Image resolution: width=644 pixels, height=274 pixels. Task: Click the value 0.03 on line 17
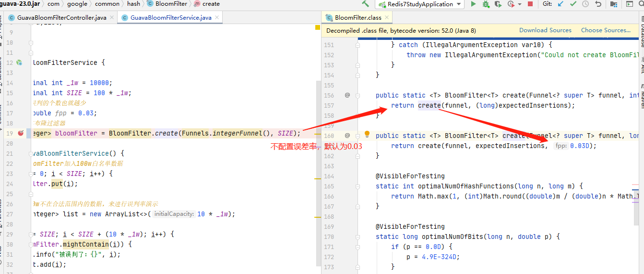tap(86, 113)
